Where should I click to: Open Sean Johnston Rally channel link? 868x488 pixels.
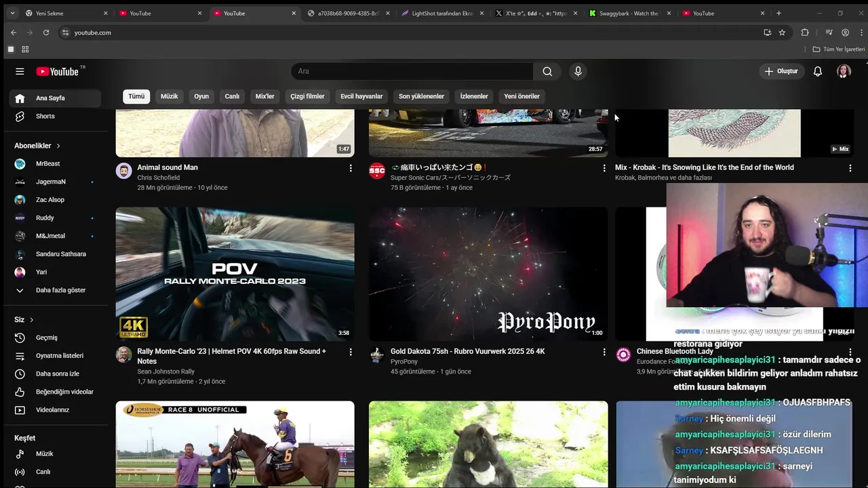click(x=165, y=371)
